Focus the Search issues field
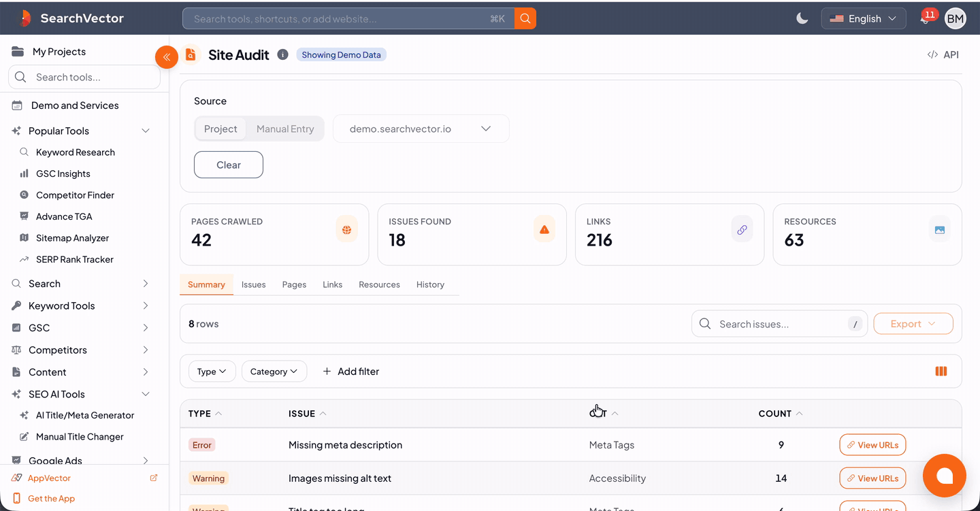980x511 pixels. point(779,324)
